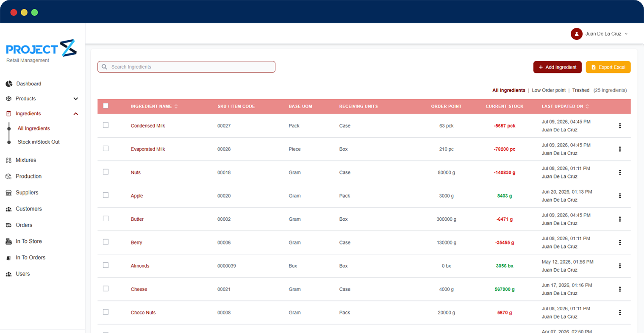Viewport: 644px width, 333px height.
Task: Open Stock in/Stock Out submenu item
Action: (x=39, y=142)
